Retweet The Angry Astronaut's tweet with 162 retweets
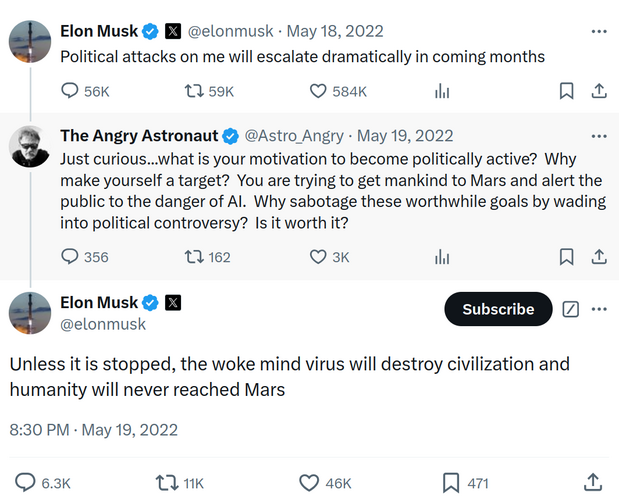The height and width of the screenshot is (500, 619). (x=194, y=257)
